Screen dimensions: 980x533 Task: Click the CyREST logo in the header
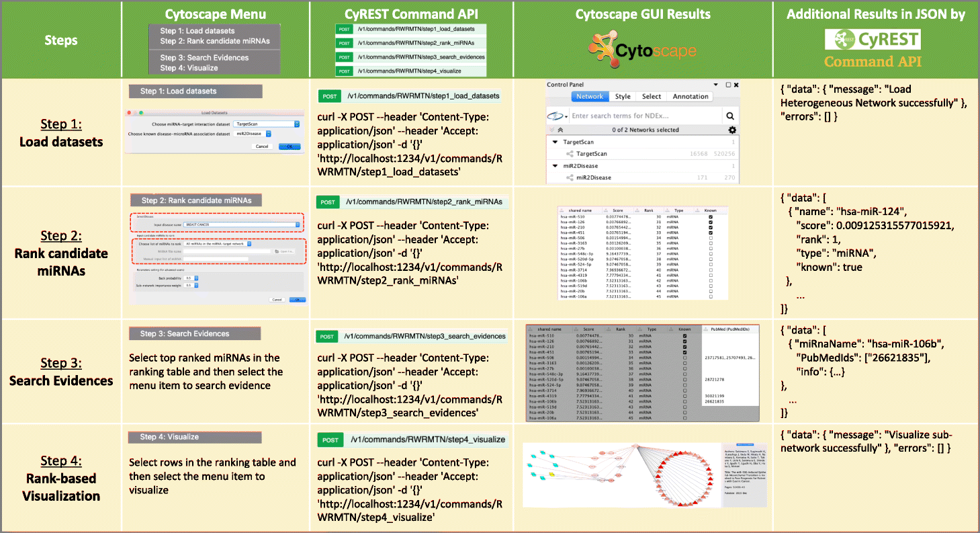click(x=872, y=40)
